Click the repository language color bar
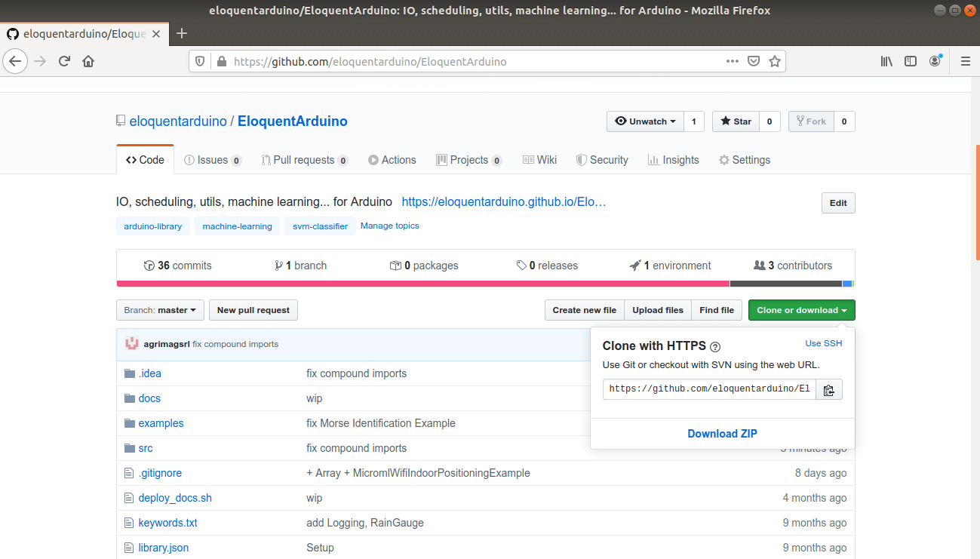This screenshot has width=980, height=559. tap(485, 284)
